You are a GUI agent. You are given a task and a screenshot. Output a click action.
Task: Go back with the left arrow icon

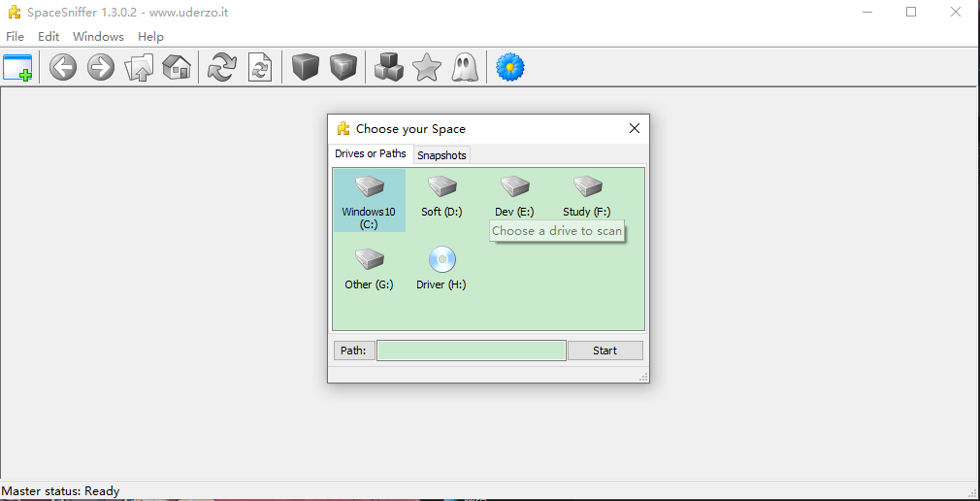(x=63, y=67)
